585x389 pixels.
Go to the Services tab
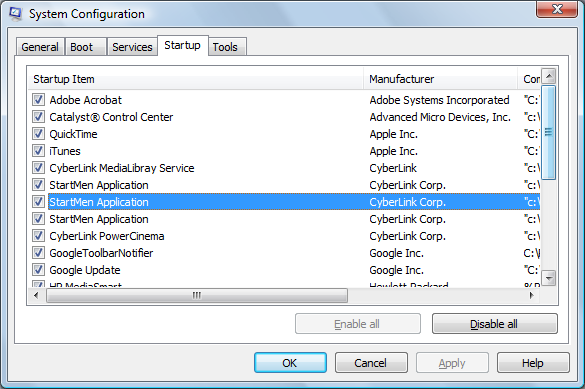point(132,47)
